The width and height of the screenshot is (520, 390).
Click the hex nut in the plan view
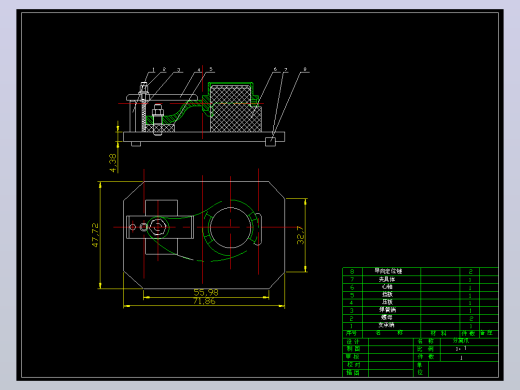tap(158, 227)
